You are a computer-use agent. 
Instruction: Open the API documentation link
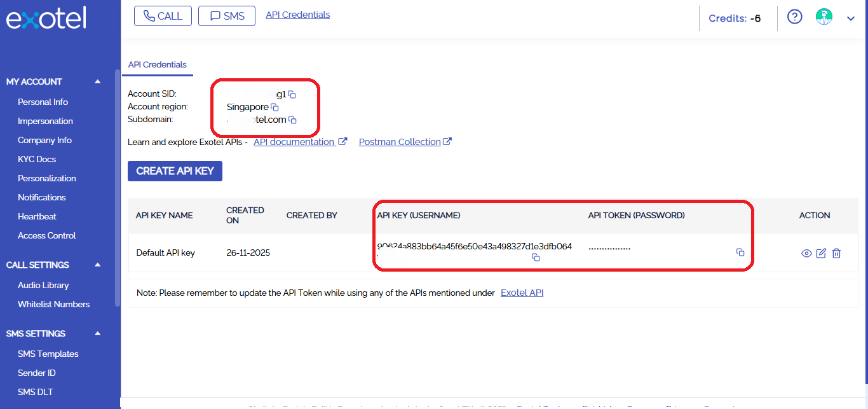[x=294, y=142]
